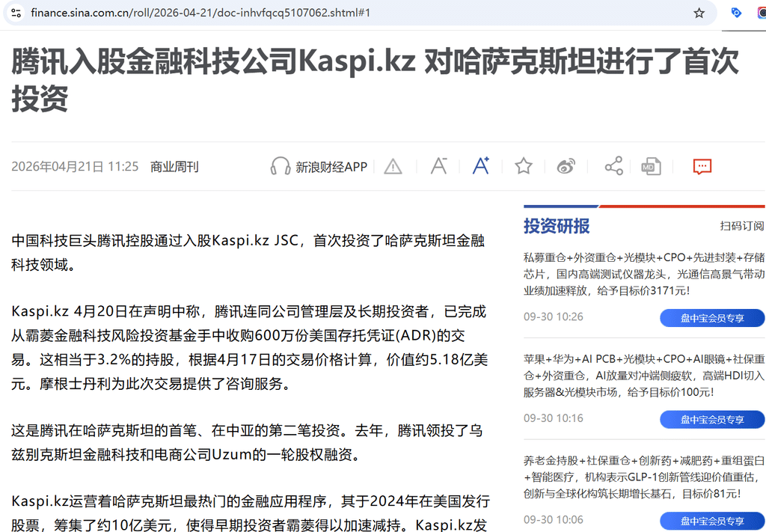
Task: Click paragraph starting 中国科技巨头腾讯控股
Action: click(x=248, y=253)
